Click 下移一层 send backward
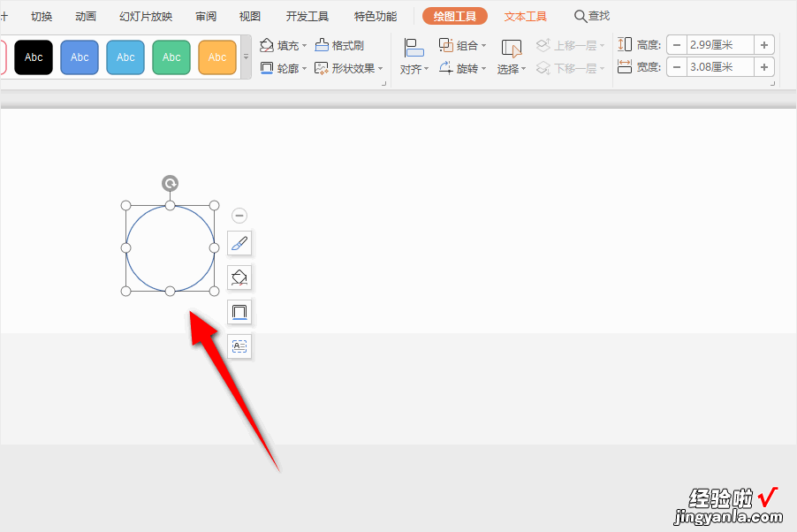 570,68
